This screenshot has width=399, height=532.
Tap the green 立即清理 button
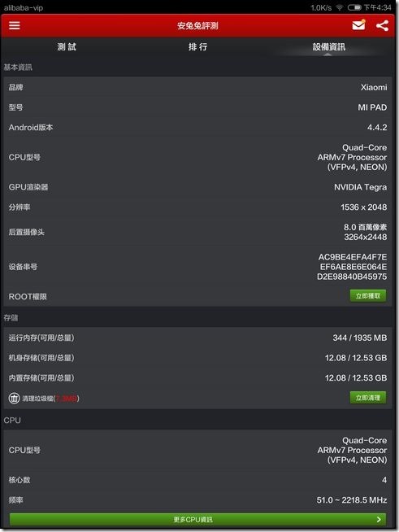click(368, 398)
